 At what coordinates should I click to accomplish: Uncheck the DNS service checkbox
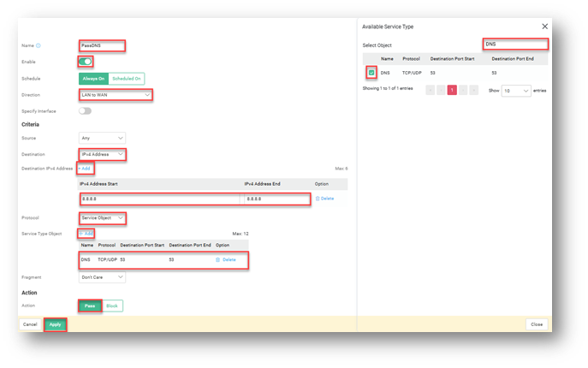371,73
